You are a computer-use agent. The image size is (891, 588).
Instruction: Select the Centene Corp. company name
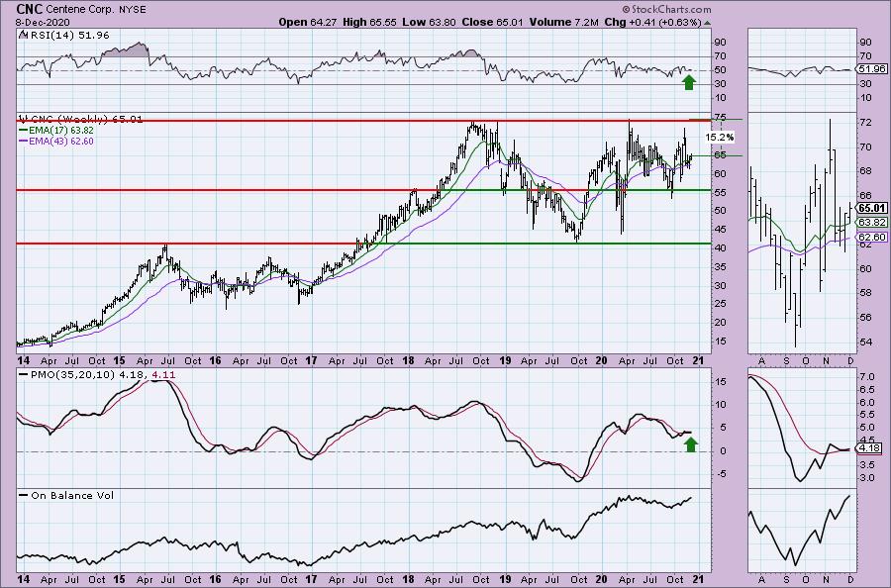(79, 10)
